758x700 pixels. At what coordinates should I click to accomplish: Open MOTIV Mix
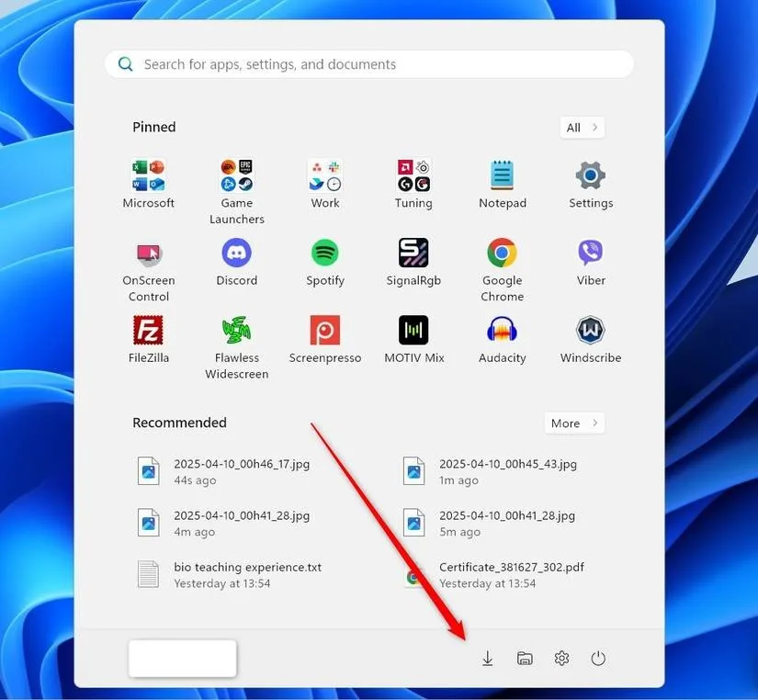coord(413,339)
